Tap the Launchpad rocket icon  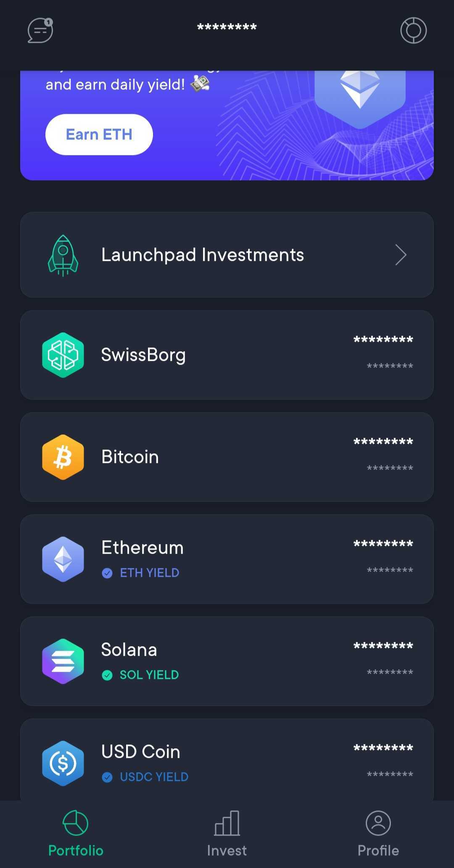tap(63, 255)
